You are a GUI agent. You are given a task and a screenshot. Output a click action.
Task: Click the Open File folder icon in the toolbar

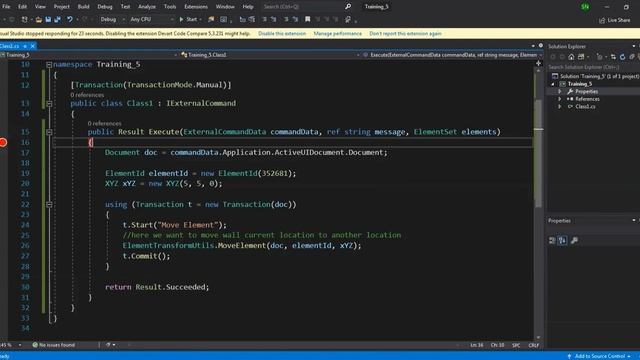click(x=38, y=19)
